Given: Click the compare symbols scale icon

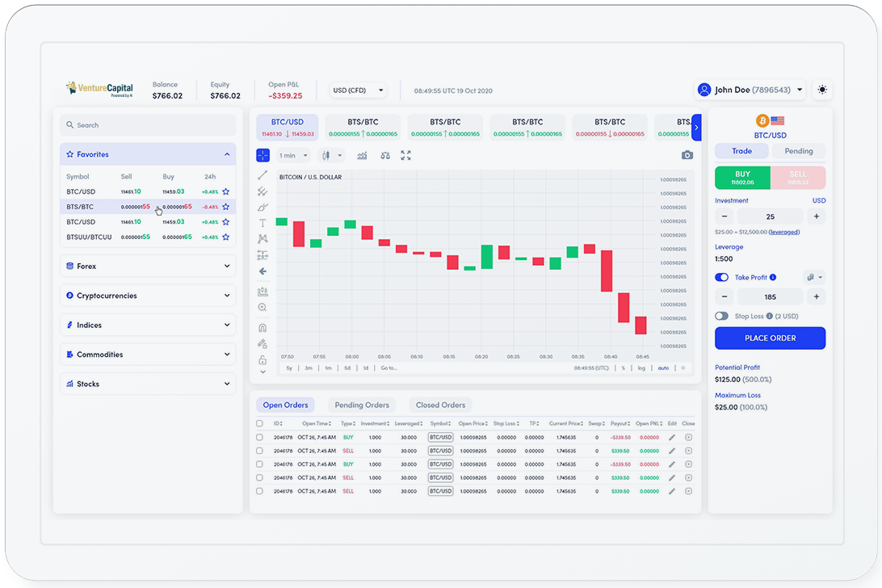Looking at the screenshot, I should point(384,155).
